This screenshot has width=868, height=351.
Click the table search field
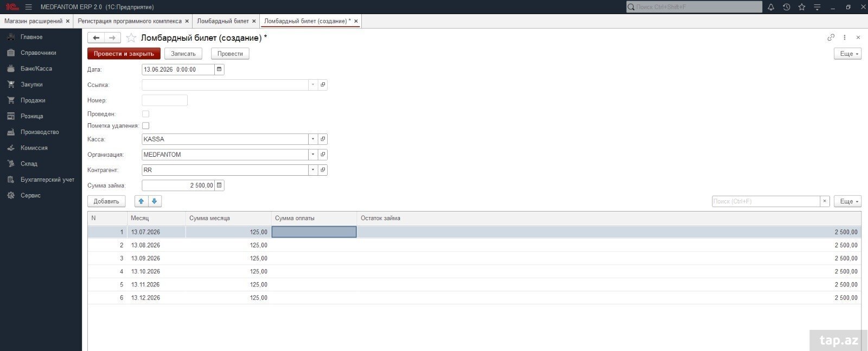click(766, 201)
